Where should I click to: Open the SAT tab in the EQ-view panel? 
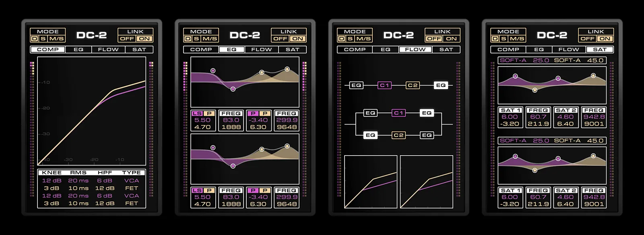coord(293,49)
